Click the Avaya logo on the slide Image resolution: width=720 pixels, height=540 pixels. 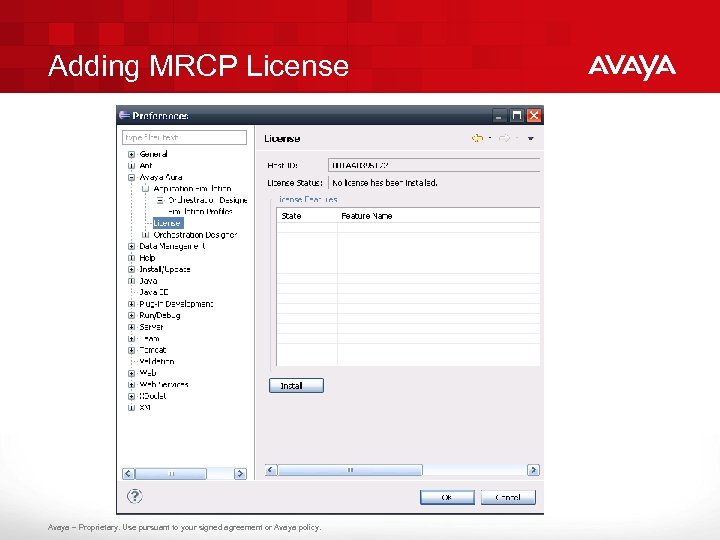(x=632, y=67)
